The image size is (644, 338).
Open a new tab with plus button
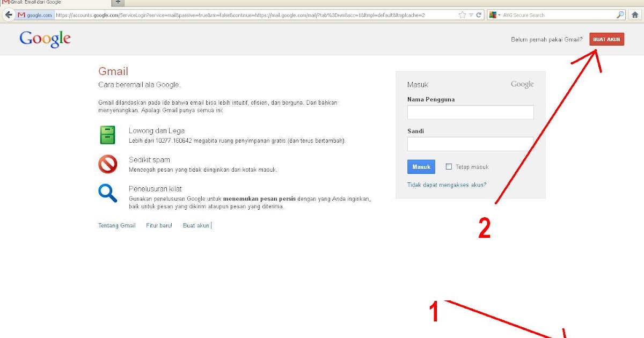pyautogui.click(x=119, y=2)
